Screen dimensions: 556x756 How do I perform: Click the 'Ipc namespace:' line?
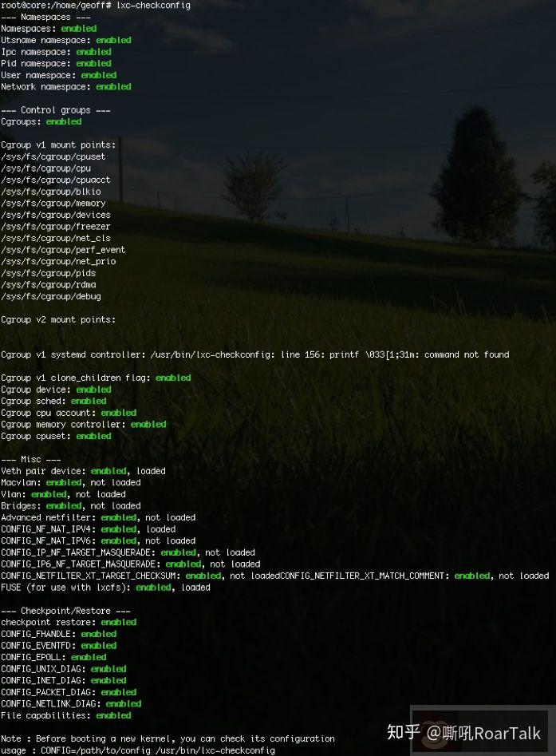tap(56, 52)
